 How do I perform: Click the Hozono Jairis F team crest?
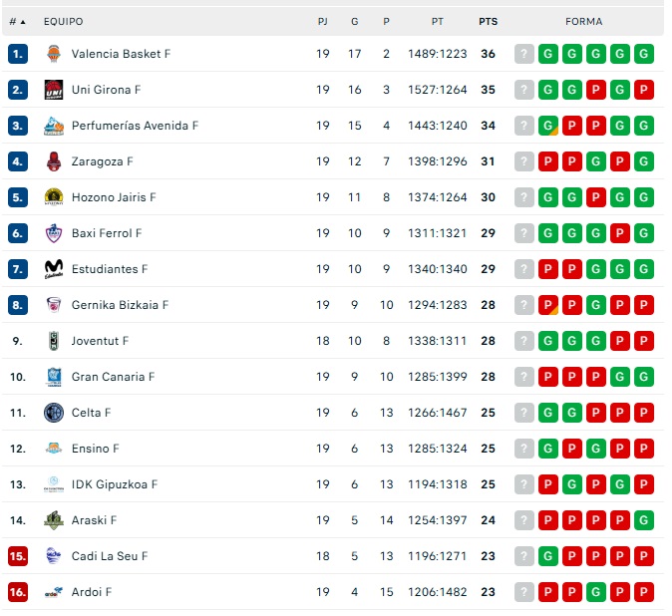tap(54, 197)
